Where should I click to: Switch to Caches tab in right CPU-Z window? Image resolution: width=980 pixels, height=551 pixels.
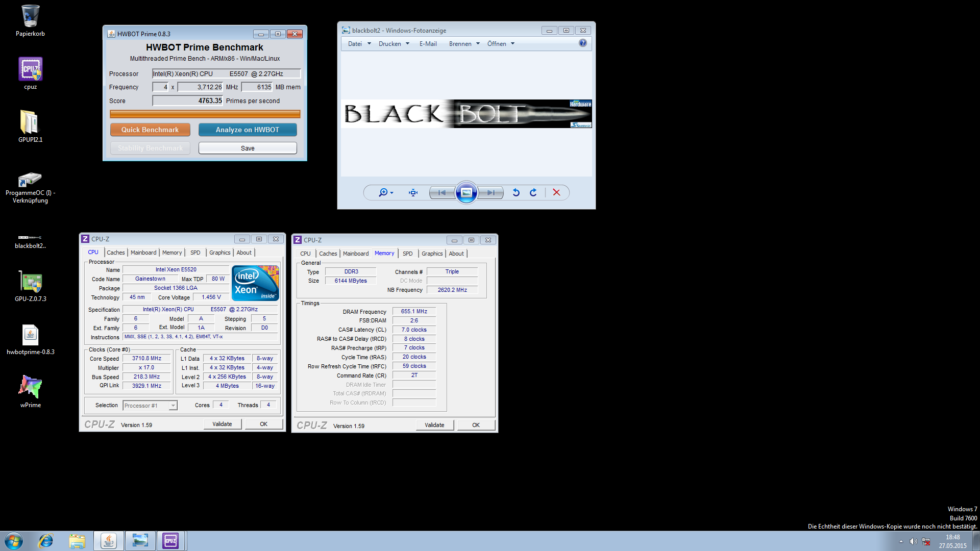pos(328,254)
